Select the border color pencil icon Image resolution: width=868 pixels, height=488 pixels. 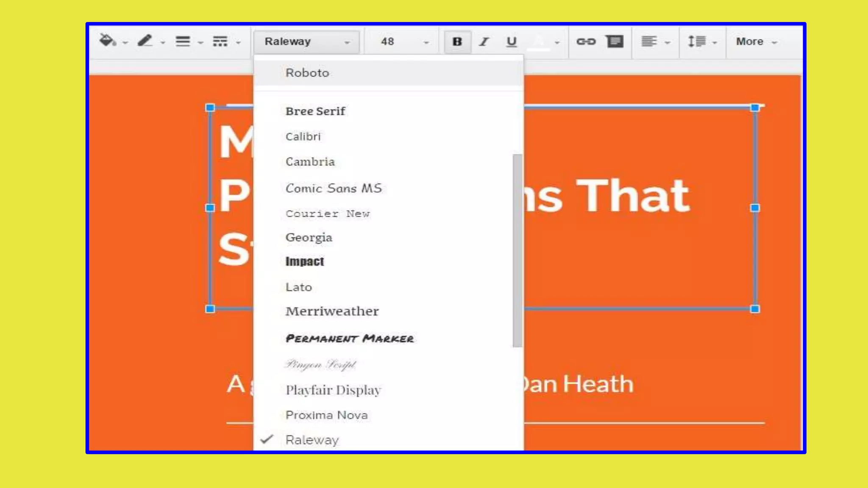coord(145,41)
